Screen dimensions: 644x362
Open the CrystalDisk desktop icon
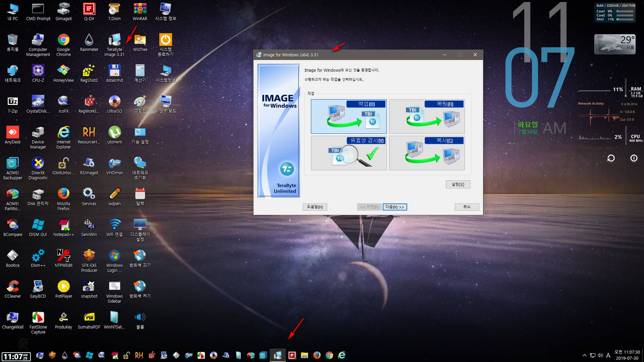(38, 104)
